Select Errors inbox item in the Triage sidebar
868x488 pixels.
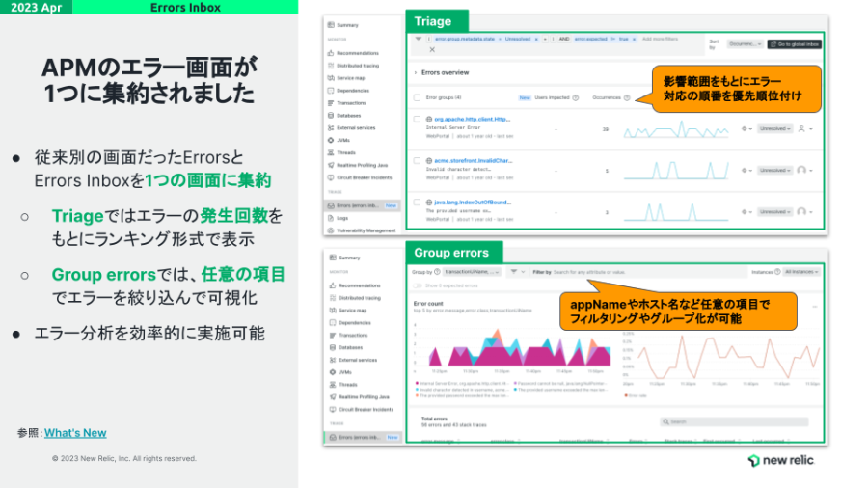click(363, 205)
